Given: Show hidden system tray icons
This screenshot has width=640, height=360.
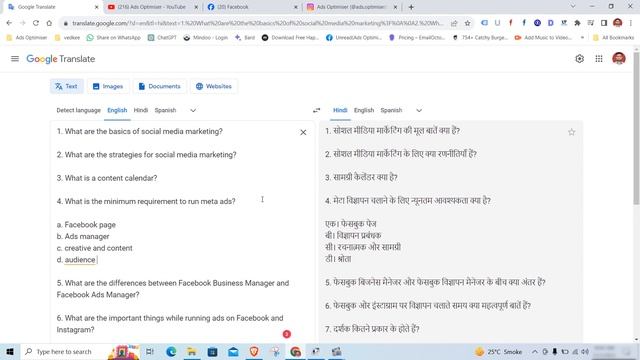Looking at the screenshot, I should [x=534, y=351].
